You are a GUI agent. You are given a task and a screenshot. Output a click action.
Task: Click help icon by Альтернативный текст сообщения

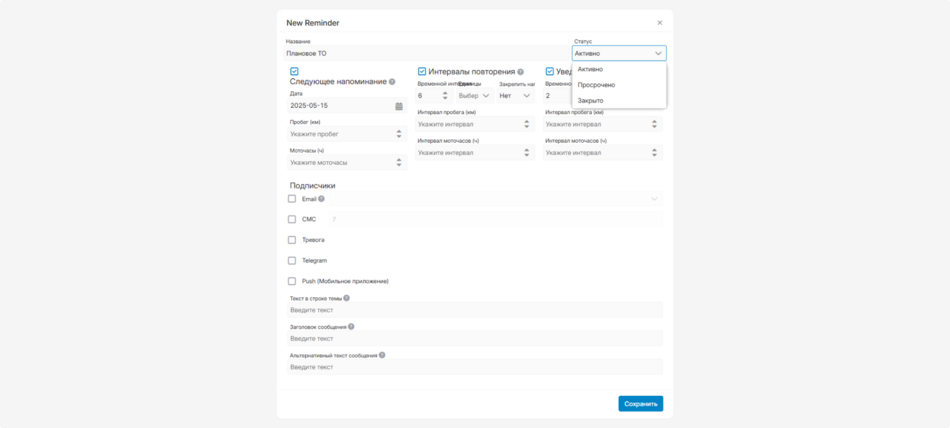382,355
